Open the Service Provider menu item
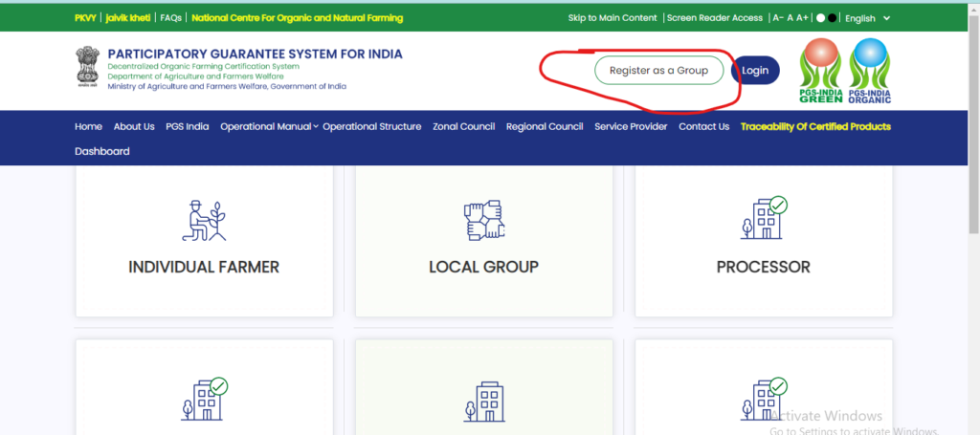 coord(631,127)
